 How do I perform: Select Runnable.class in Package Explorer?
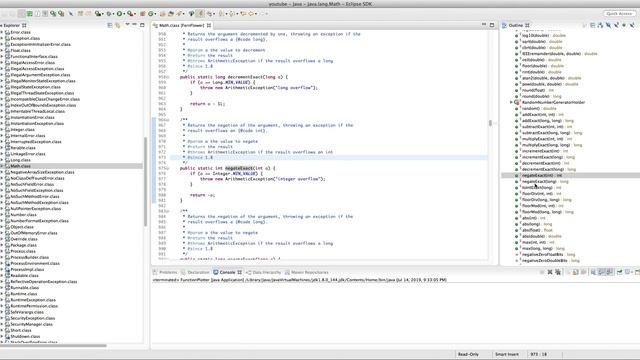[24, 288]
